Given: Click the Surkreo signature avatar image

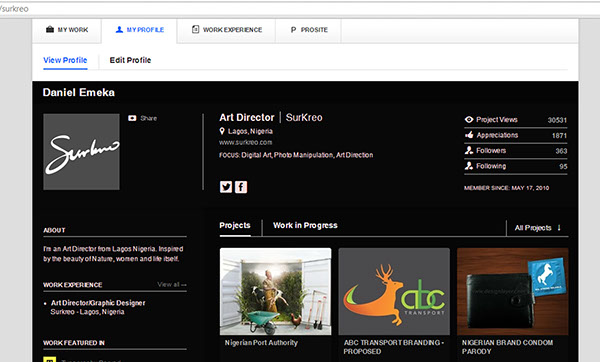Looking at the screenshot, I should coord(81,152).
